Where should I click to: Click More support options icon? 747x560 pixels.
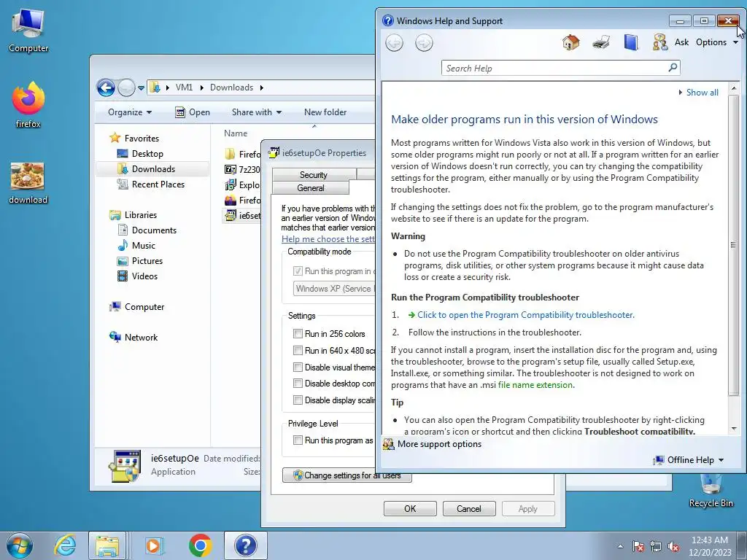coord(389,444)
